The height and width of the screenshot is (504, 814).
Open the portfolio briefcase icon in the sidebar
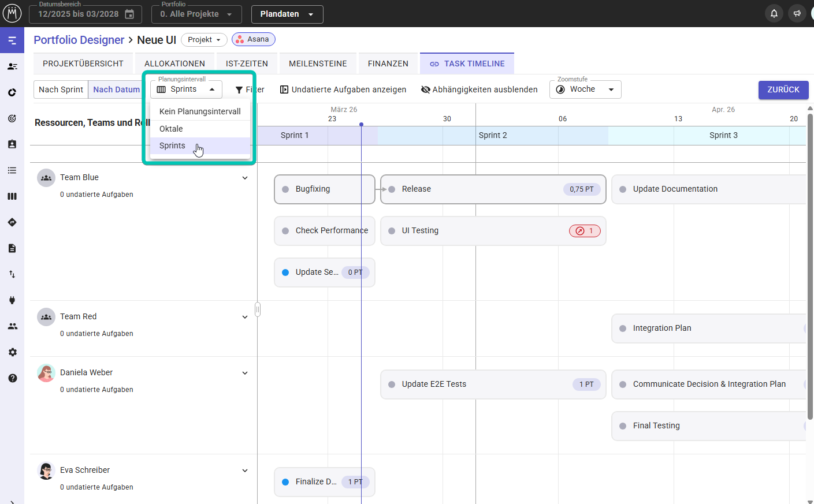coord(12,144)
